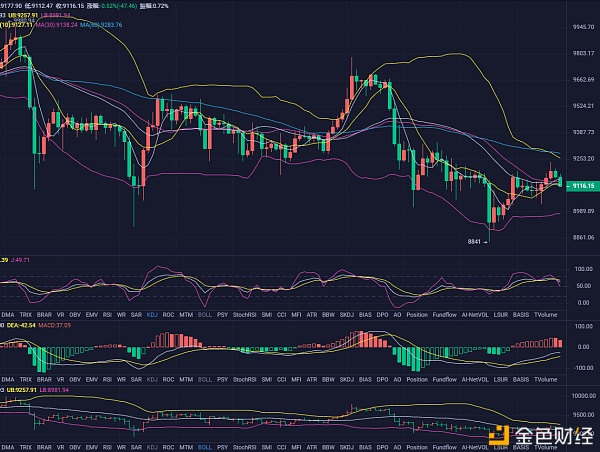This screenshot has width=600, height=452.
Task: Select BRAR in the row below the KDJ panel
Action: [x=44, y=315]
